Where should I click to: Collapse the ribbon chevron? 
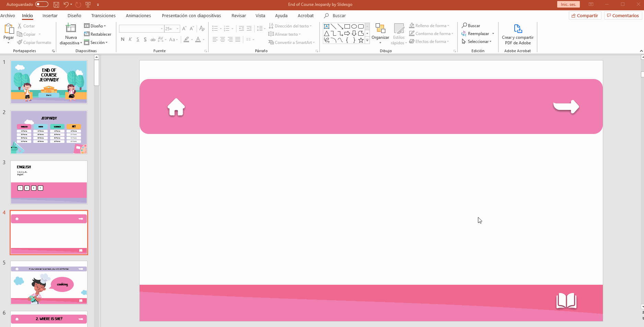pyautogui.click(x=641, y=51)
